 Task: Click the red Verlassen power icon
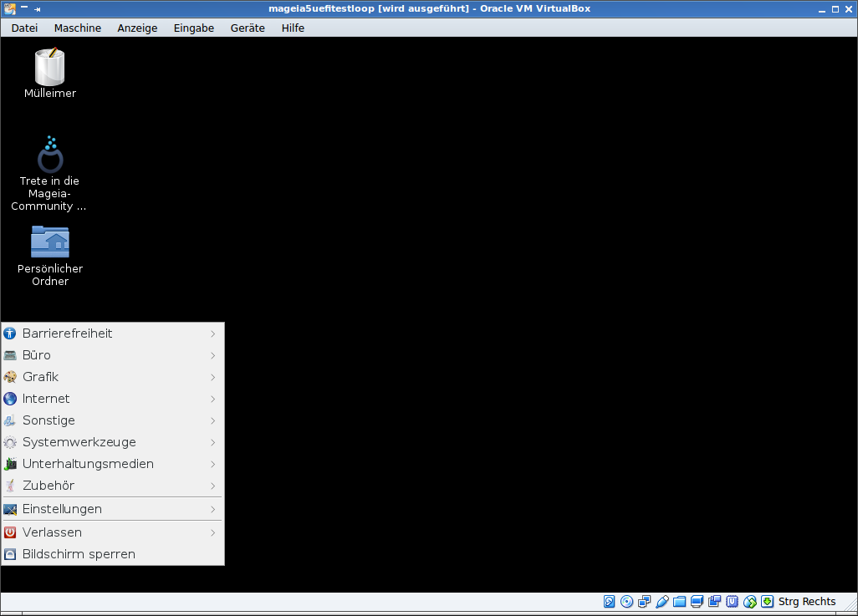[10, 532]
